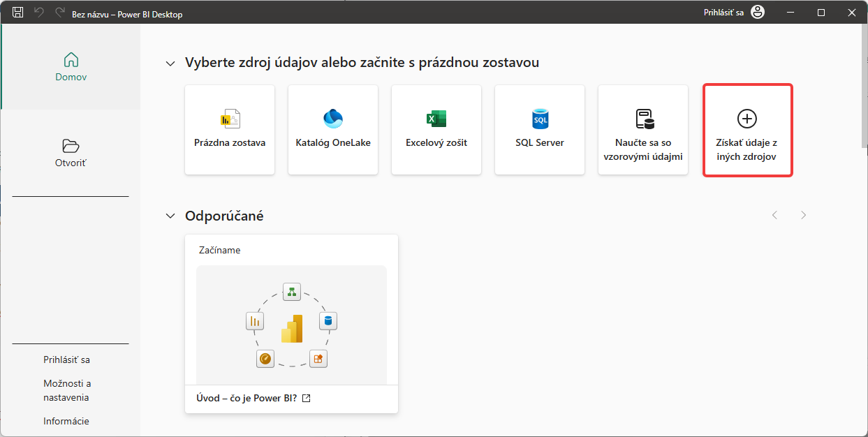Click the external link icon beside Úvod
Screen dimensions: 868x437
coord(306,399)
